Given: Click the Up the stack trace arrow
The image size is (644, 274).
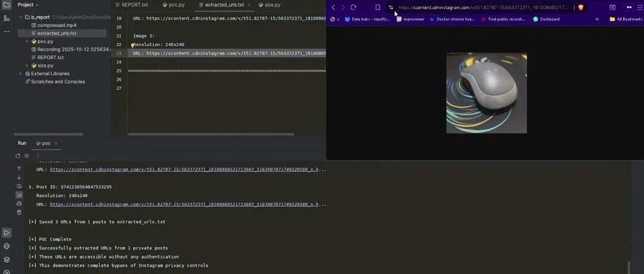Looking at the screenshot, I should [x=19, y=168].
